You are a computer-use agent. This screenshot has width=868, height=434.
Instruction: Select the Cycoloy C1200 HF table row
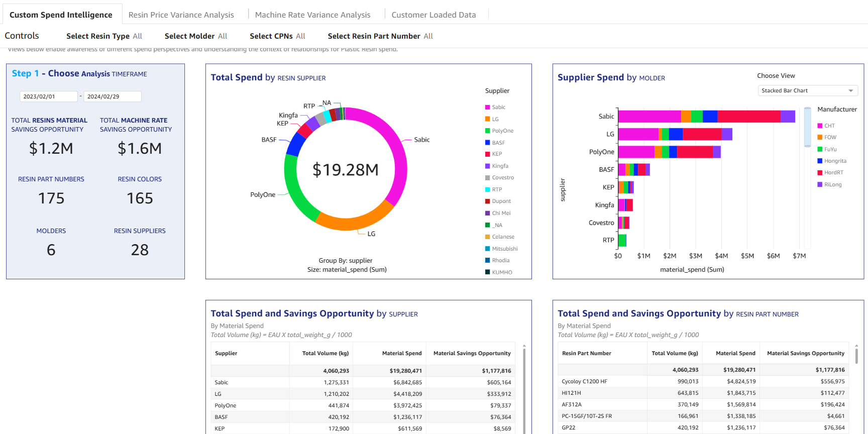coord(584,382)
